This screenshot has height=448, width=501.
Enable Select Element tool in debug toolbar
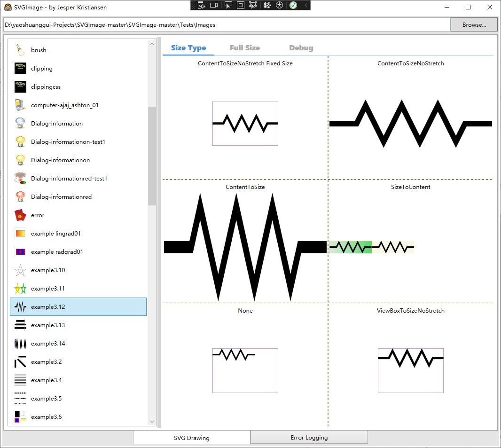click(x=228, y=5)
